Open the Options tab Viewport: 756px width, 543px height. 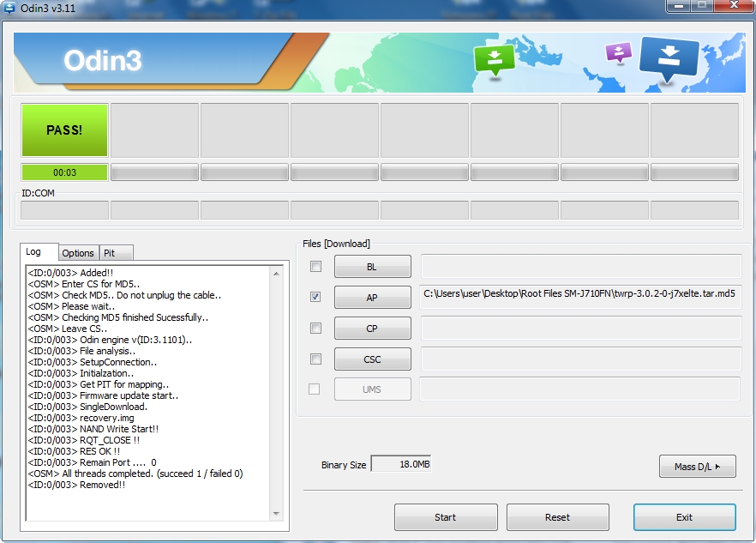[78, 253]
